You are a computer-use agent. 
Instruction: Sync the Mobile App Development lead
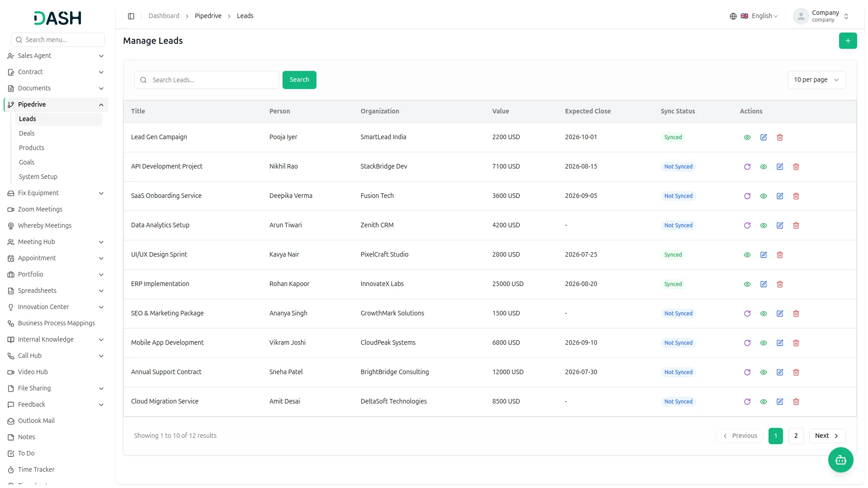point(747,343)
